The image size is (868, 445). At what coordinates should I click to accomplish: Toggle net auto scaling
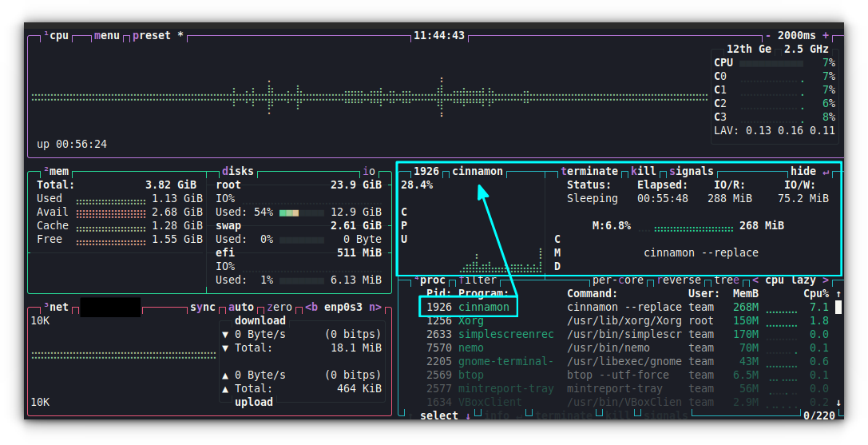[x=241, y=307]
